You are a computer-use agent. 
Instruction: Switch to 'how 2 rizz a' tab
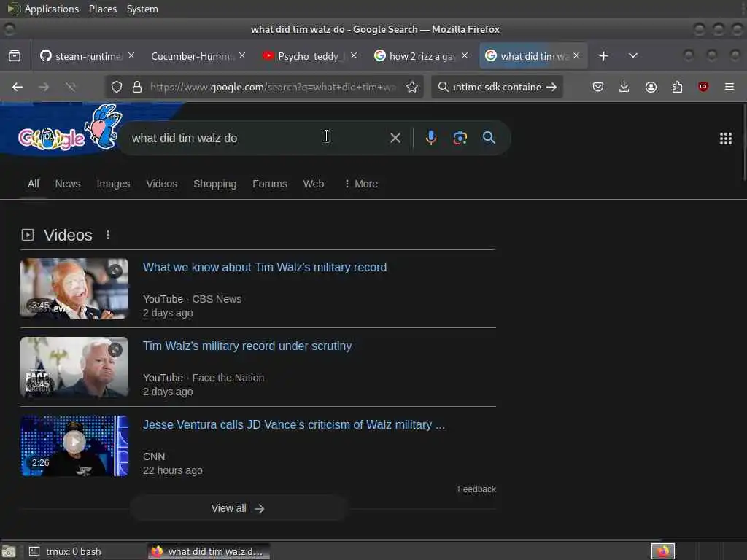(x=421, y=55)
